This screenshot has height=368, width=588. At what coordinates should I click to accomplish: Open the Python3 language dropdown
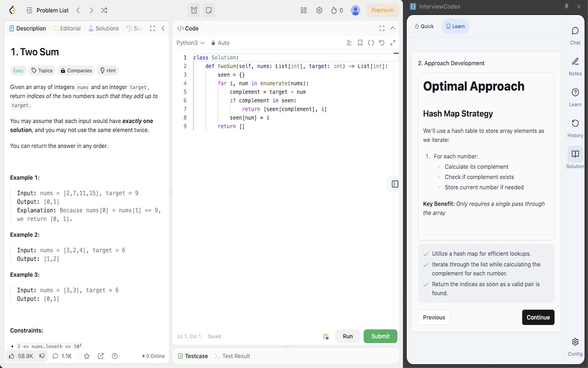click(190, 42)
